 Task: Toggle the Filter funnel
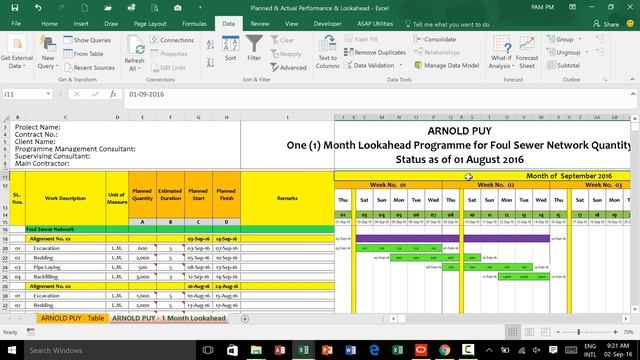coord(254,49)
